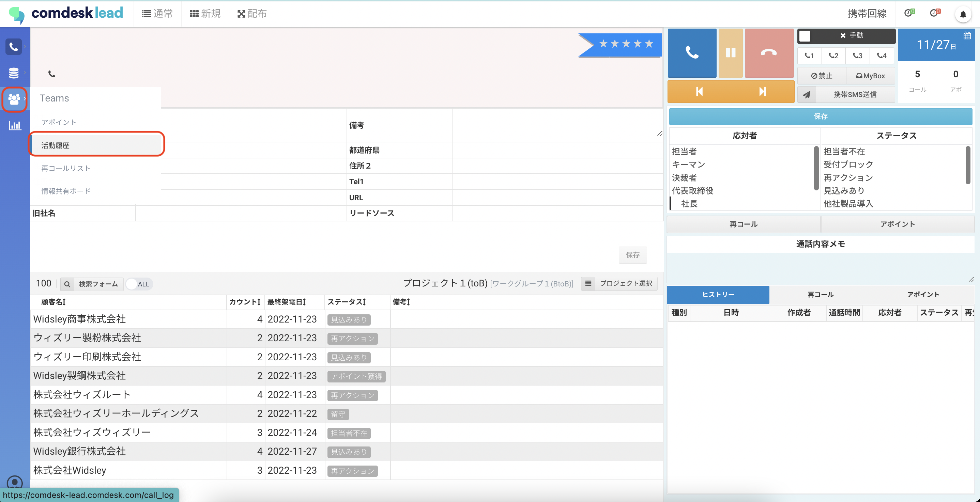Switch to the ヒストリー tab
Image resolution: width=980 pixels, height=502 pixels.
(718, 294)
